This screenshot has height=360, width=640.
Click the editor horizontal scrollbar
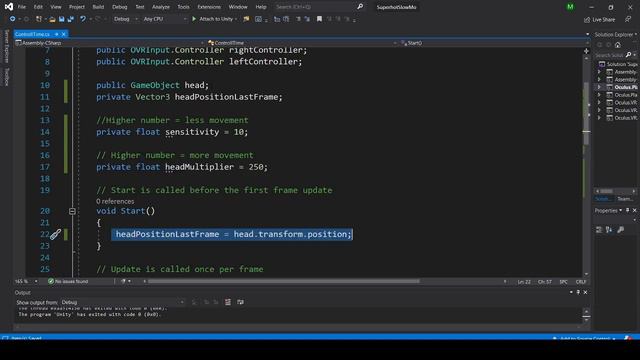tap(283, 281)
